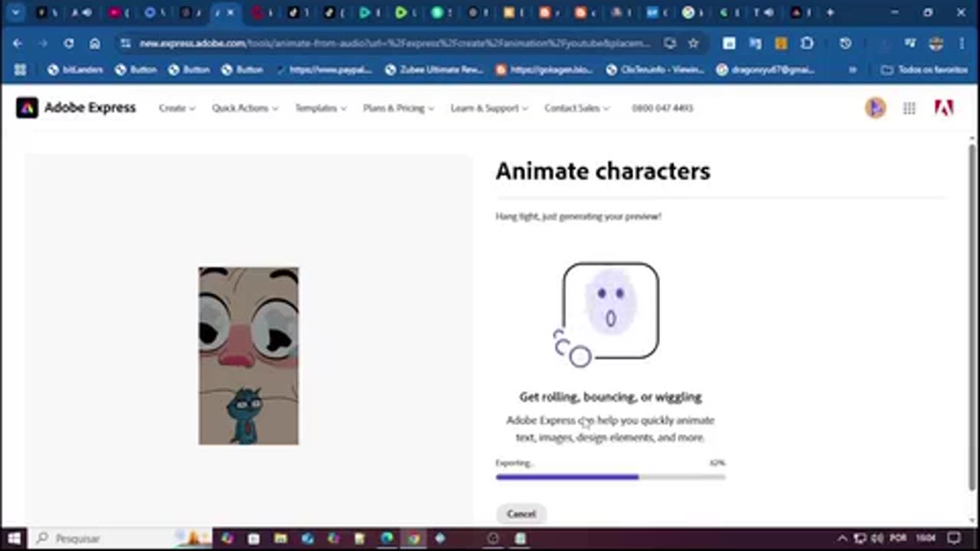980x551 pixels.
Task: Open the browser profile avatar in toolbar
Action: pyautogui.click(x=936, y=44)
